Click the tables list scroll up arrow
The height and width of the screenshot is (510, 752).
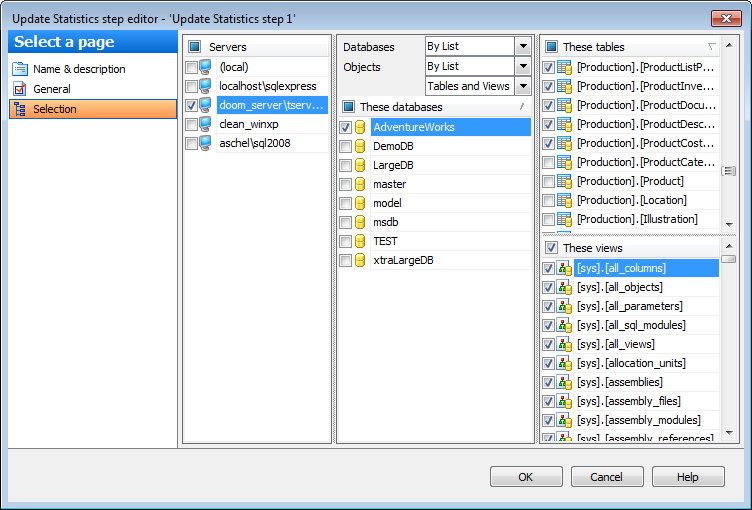tap(729, 46)
